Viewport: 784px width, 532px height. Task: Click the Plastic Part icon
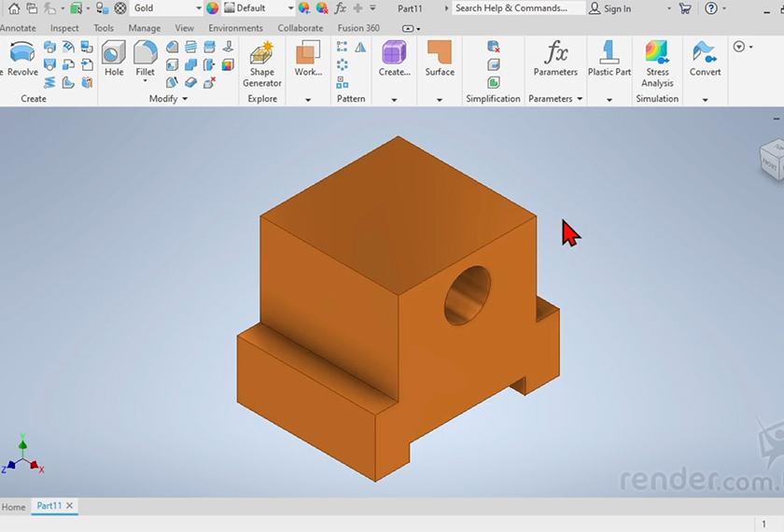point(609,59)
